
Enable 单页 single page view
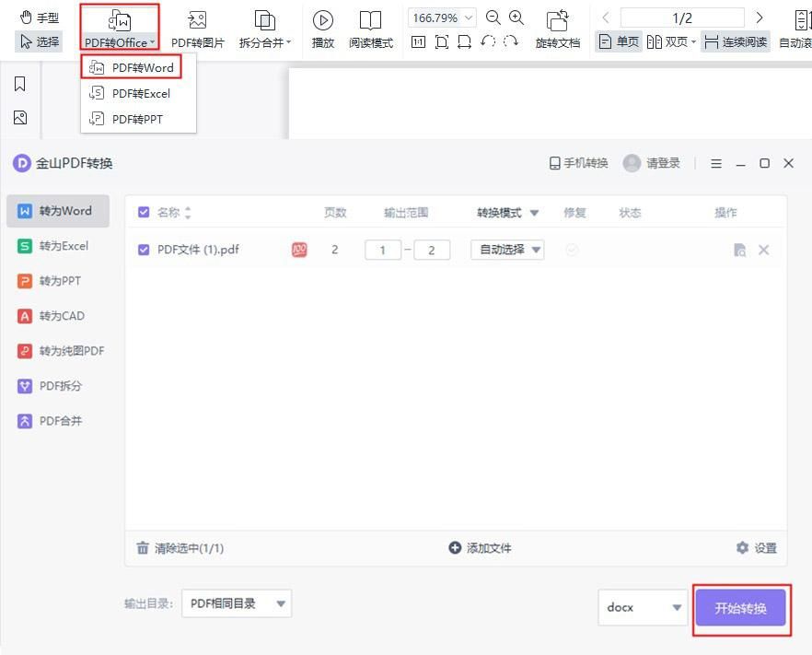619,41
